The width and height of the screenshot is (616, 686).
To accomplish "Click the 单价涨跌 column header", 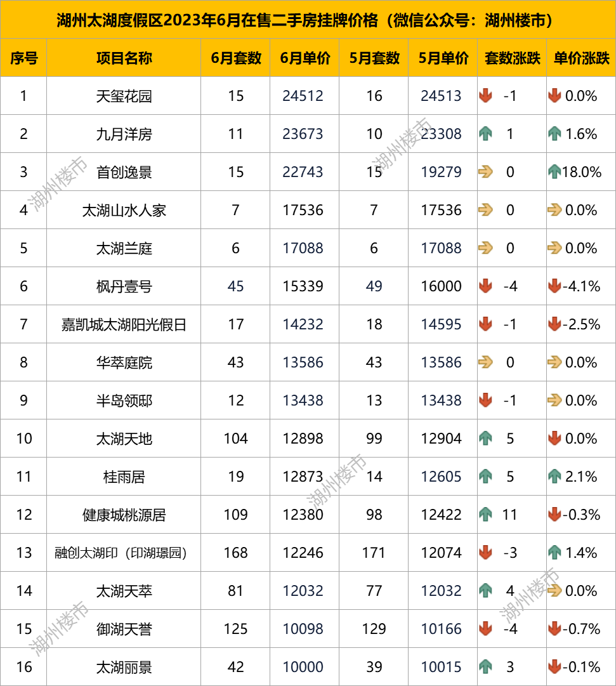I will click(582, 58).
